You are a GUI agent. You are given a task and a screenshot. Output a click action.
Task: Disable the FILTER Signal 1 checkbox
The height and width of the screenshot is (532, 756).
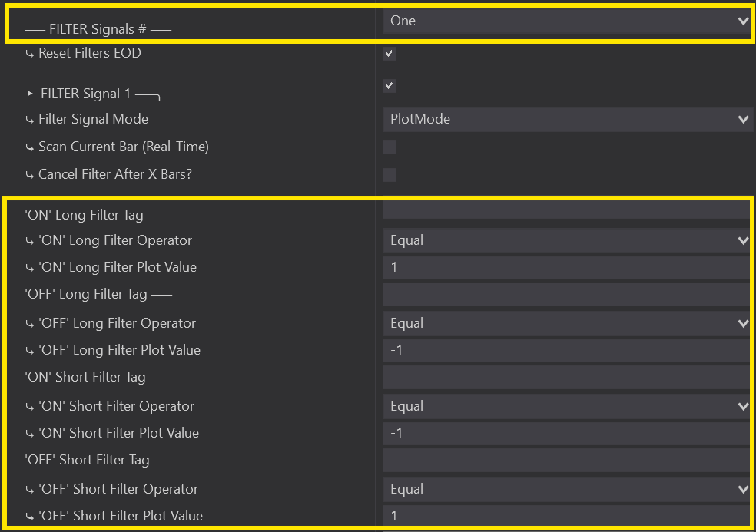(390, 86)
